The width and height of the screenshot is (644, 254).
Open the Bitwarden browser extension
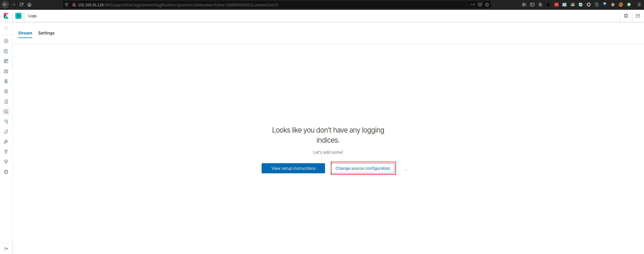605,5
